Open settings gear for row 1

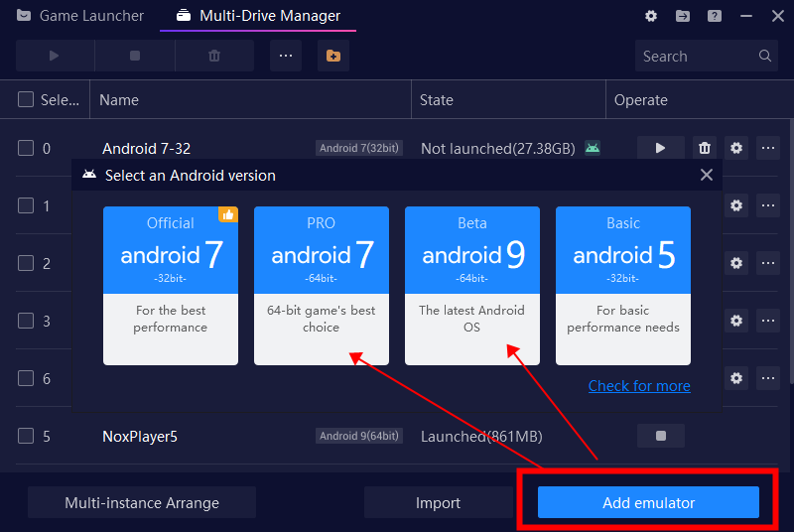736,205
